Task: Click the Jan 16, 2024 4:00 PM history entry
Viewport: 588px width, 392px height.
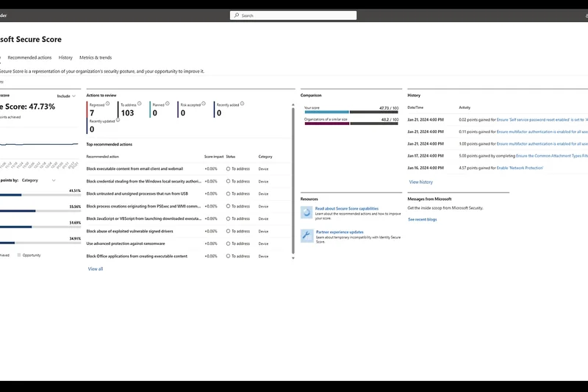Action: click(x=426, y=168)
